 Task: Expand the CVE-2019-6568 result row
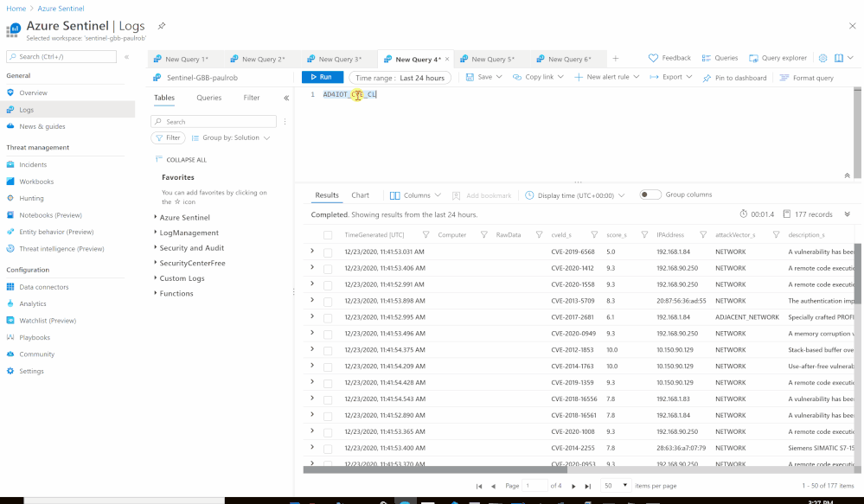[312, 252]
